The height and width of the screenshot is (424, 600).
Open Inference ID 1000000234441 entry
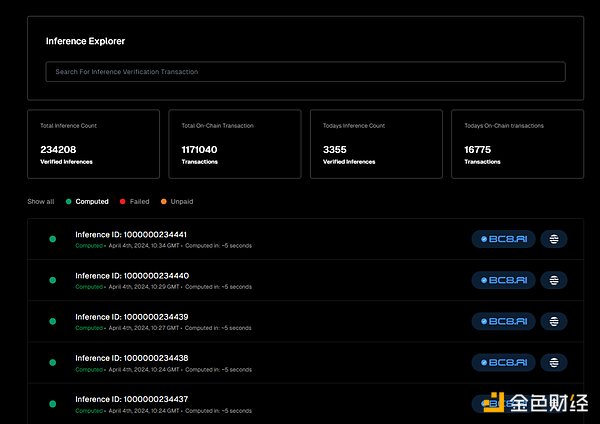click(x=131, y=234)
